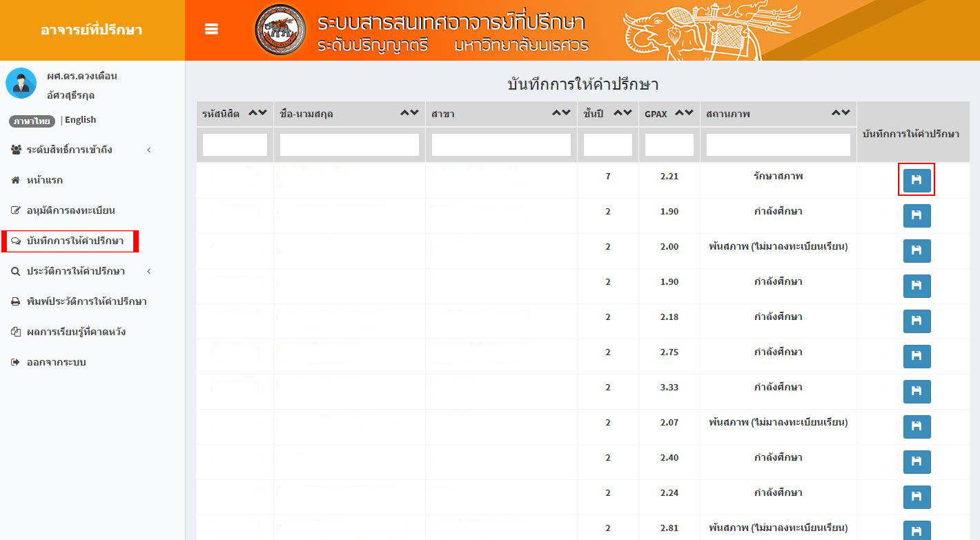The width and height of the screenshot is (980, 540).
Task: Click save icon for the GPAX 2.00 row
Action: (x=917, y=251)
